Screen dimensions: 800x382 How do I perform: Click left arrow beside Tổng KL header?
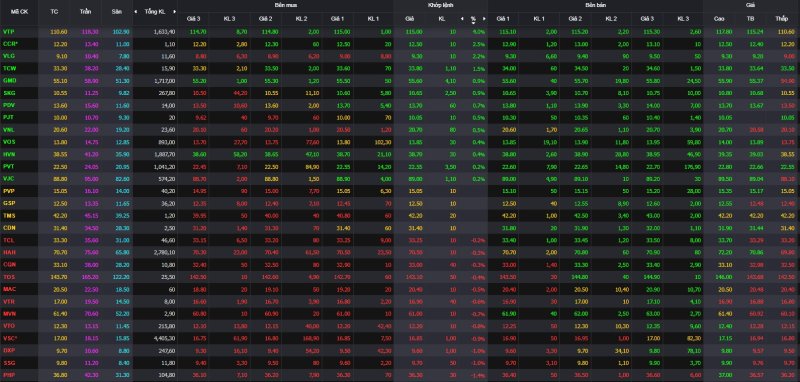136,11
